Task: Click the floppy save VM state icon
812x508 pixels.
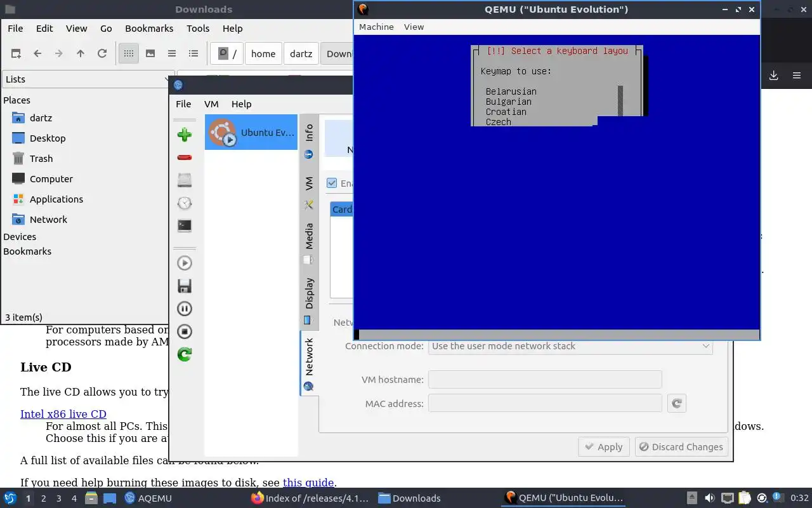Action: click(185, 286)
